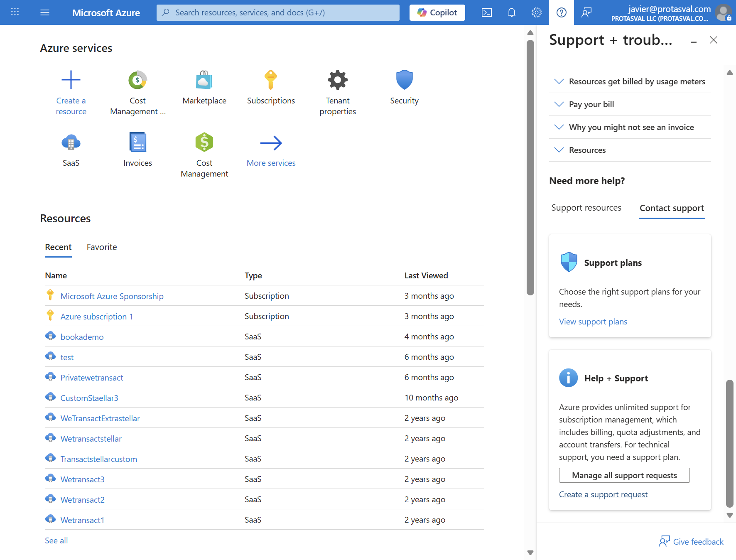Expand the Resources help section
The height and width of the screenshot is (560, 736).
[630, 150]
